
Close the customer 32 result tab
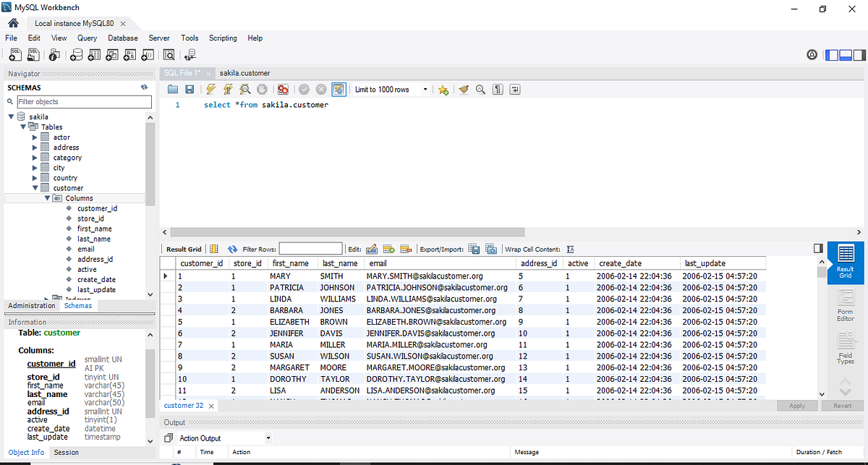(x=210, y=406)
